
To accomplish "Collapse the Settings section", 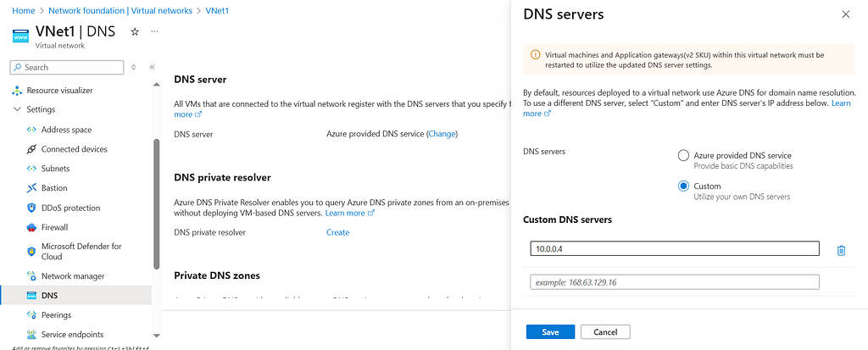I will (x=17, y=109).
